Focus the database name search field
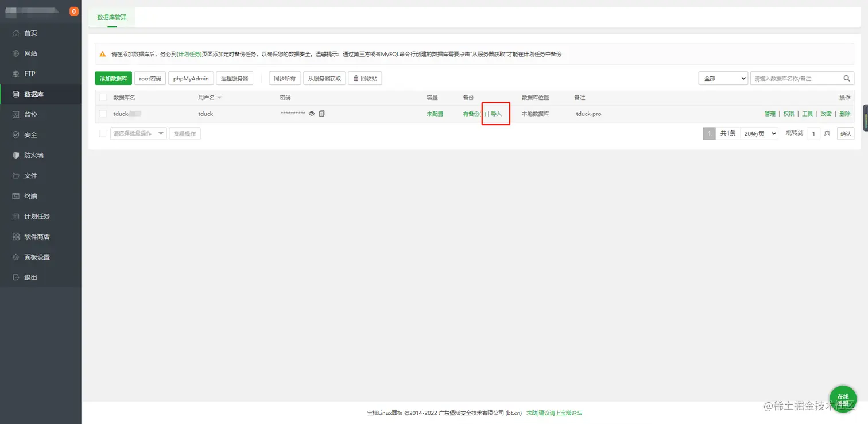The width and height of the screenshot is (868, 424). (795, 78)
